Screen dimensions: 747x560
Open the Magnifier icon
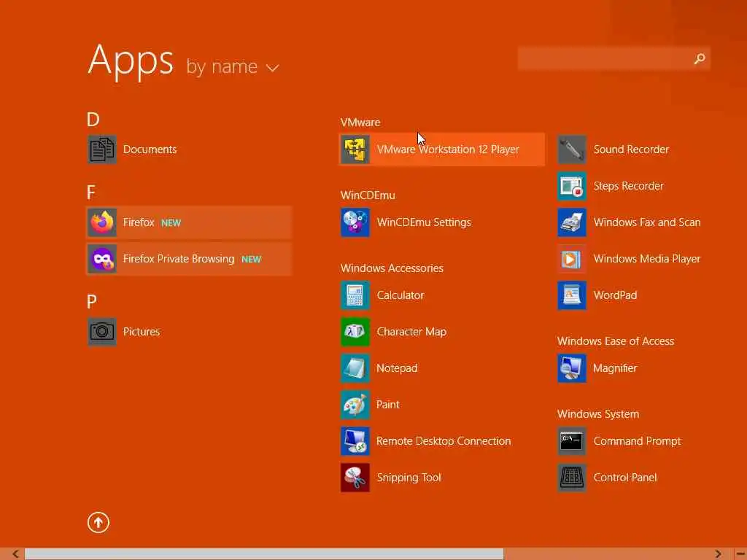coord(572,368)
